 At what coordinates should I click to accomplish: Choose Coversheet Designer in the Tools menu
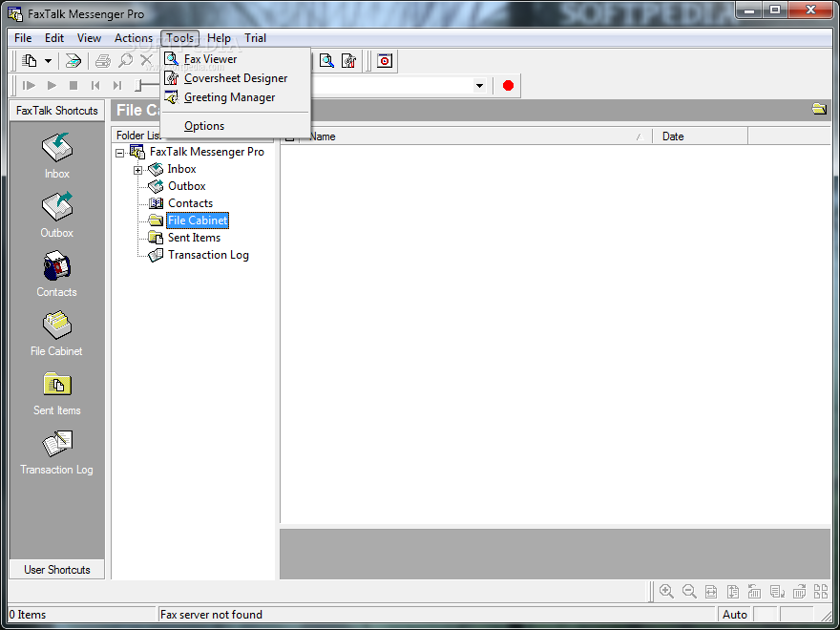tap(235, 78)
